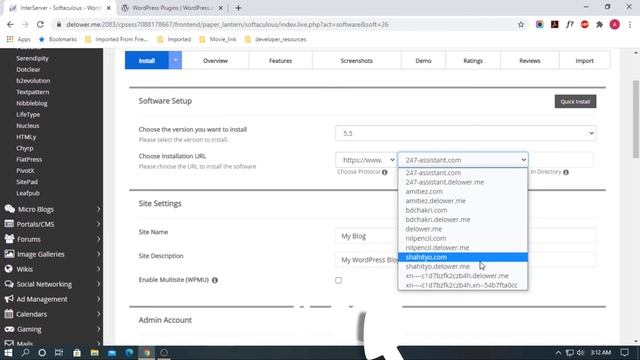Click the blue Install button
Image resolution: width=640 pixels, height=360 pixels.
pos(147,60)
